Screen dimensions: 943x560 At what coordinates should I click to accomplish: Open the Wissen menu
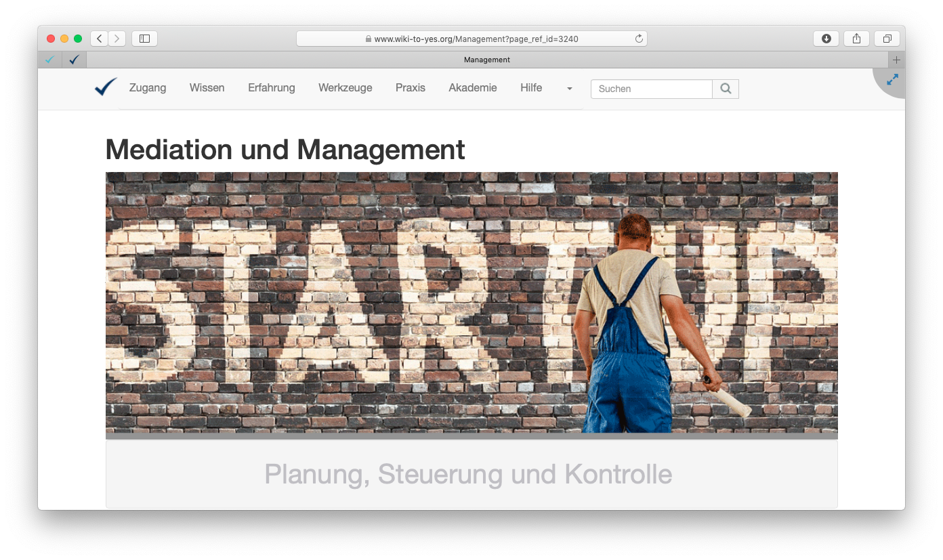207,88
